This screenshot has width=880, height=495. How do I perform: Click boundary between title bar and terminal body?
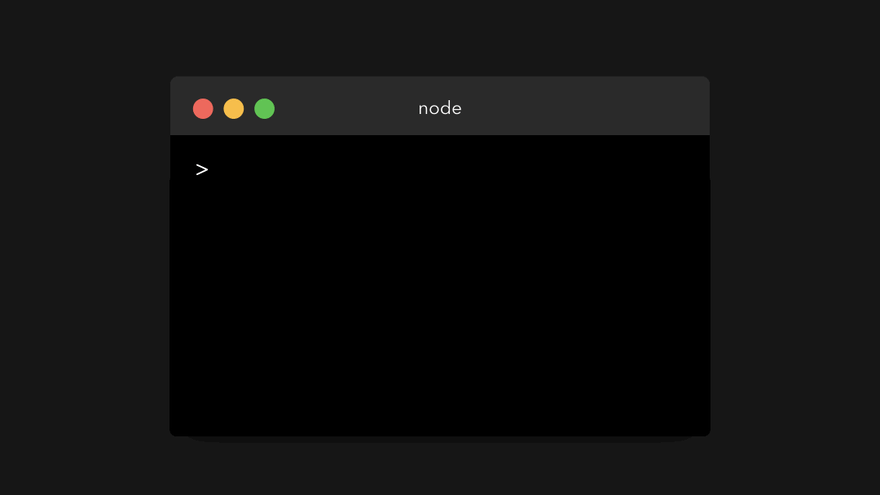click(x=440, y=135)
